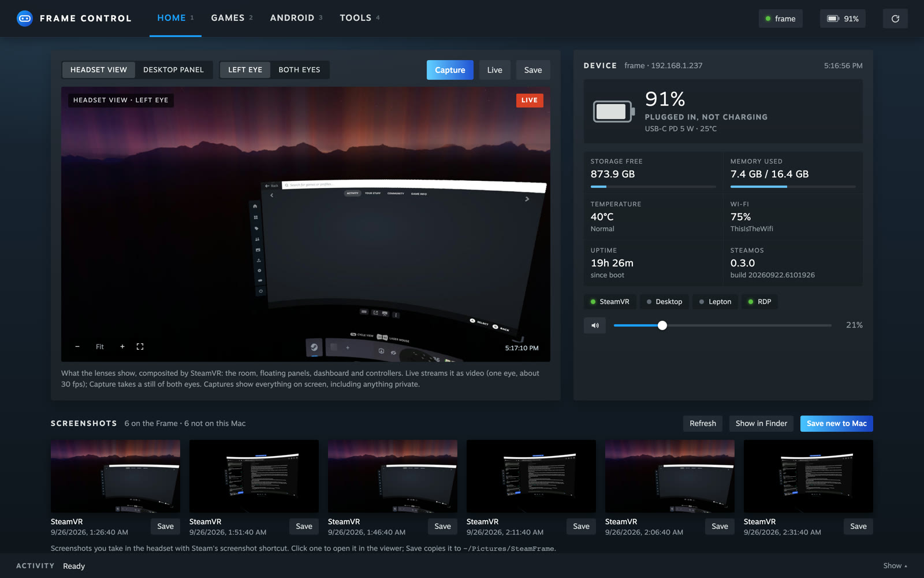The height and width of the screenshot is (578, 924).
Task: Click Save new to Mac button
Action: click(836, 424)
